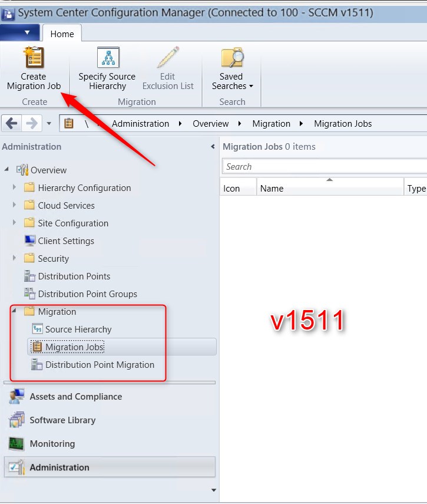Click Migration Jobs in the breadcrumb
This screenshot has height=504, width=427.
coord(343,124)
